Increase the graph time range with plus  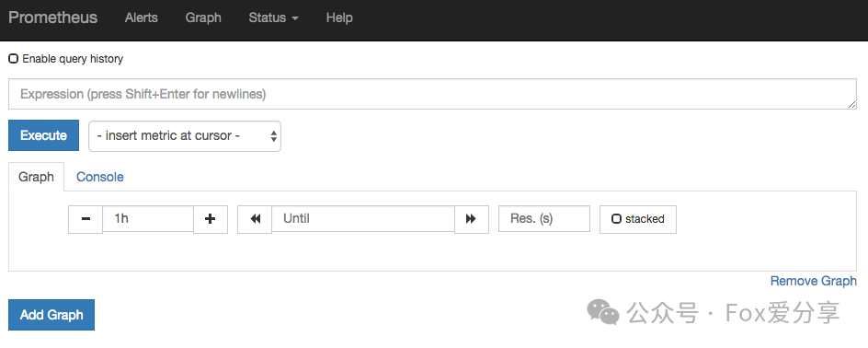click(211, 219)
